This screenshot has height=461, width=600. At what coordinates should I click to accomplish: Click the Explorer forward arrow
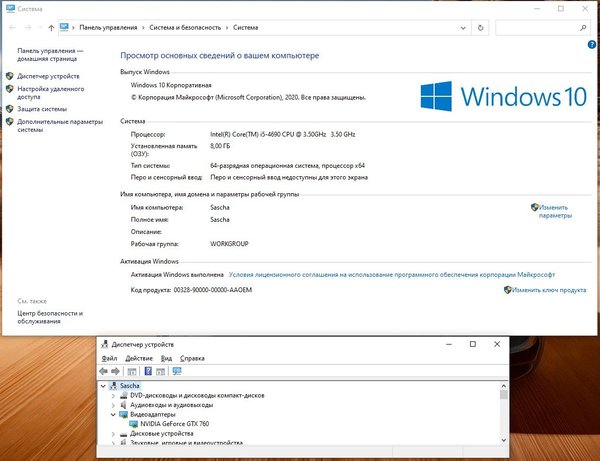(x=28, y=28)
